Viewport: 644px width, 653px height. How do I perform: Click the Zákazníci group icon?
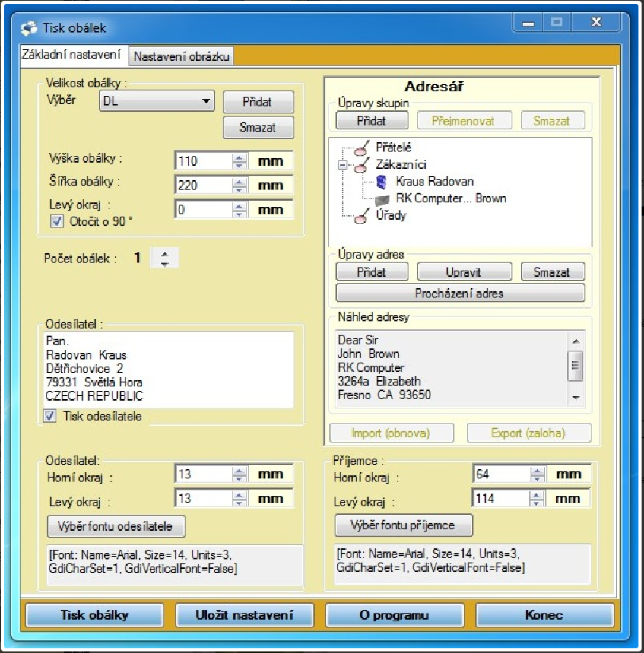pos(362,165)
